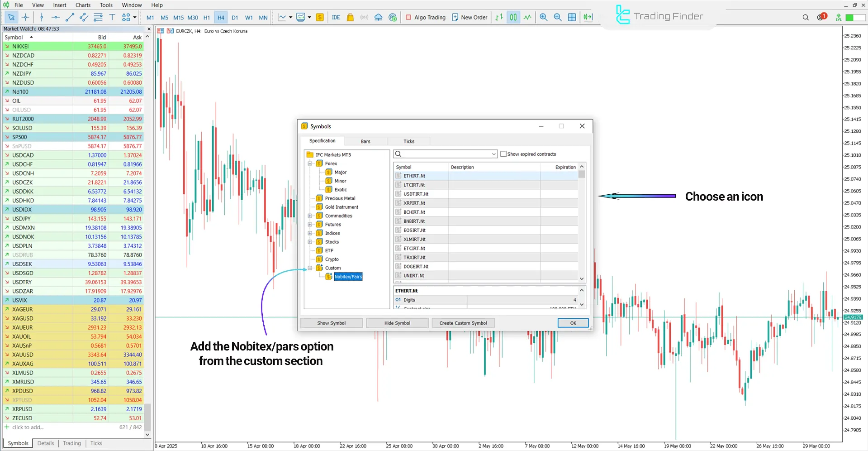Switch chart to candlestick display mode

513,17
